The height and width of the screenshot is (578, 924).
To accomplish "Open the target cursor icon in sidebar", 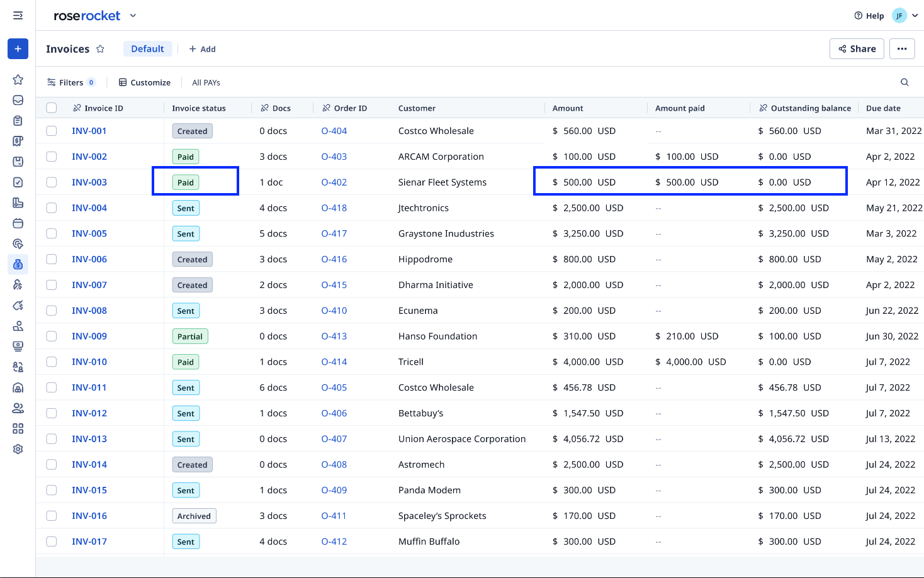I will (18, 243).
